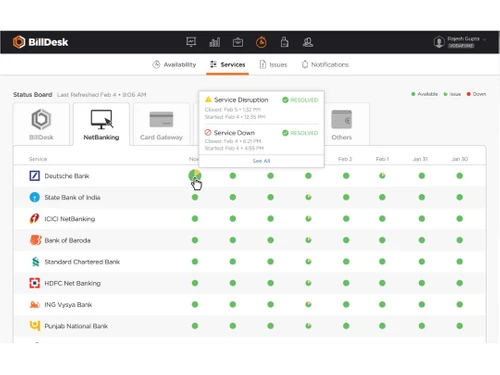The height and width of the screenshot is (375, 500).
Task: Click Deutsche Bank's first status dot with issue
Action: point(195,175)
